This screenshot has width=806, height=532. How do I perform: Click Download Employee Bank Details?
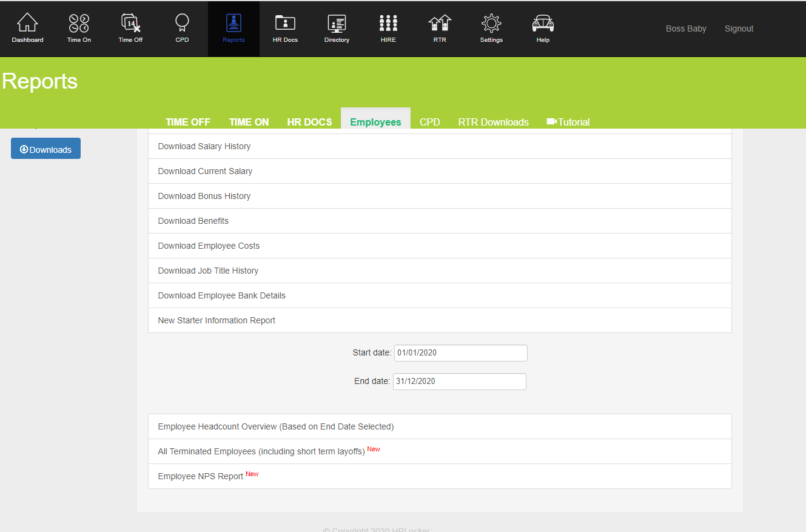221,295
